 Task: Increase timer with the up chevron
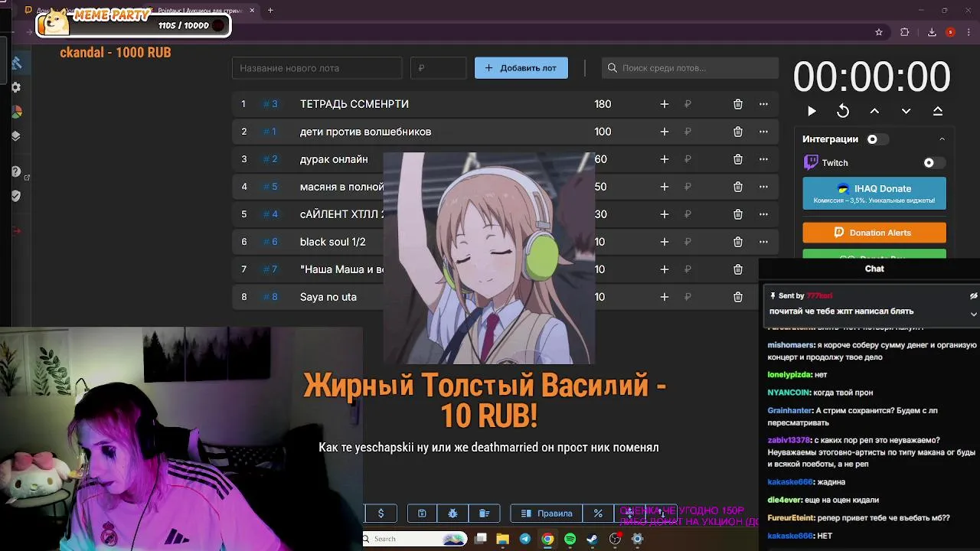(874, 111)
